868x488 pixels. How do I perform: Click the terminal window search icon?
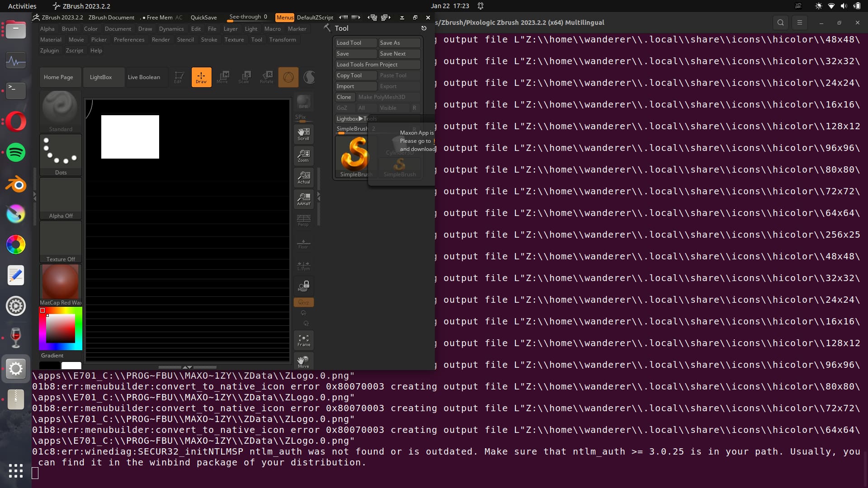click(781, 23)
